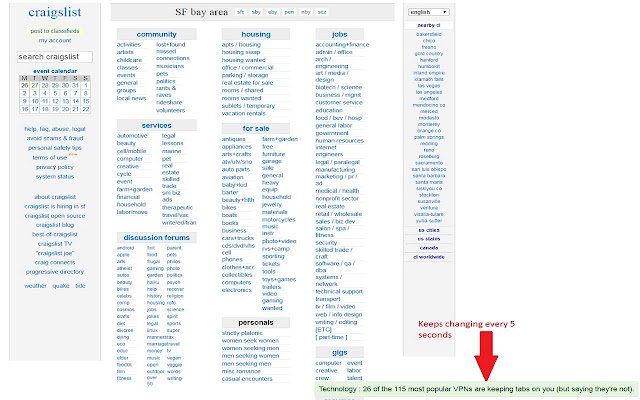Select the nby area tab

click(x=306, y=12)
